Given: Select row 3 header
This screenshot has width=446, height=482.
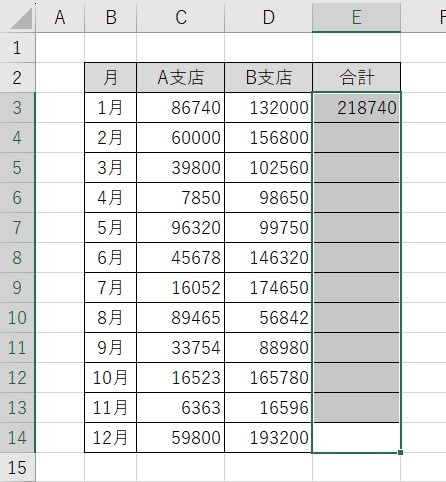Looking at the screenshot, I should click(x=17, y=108).
